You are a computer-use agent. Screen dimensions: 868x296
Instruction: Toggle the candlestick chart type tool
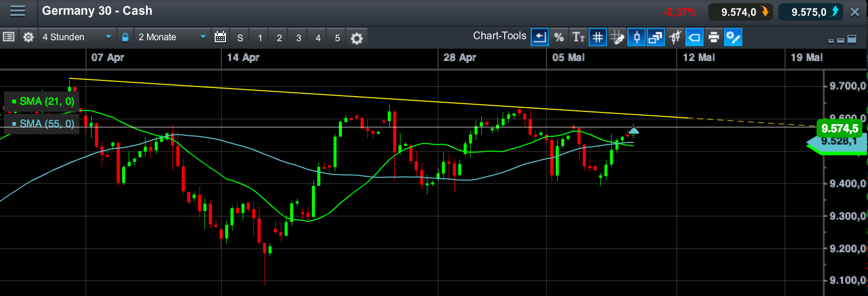(x=636, y=37)
